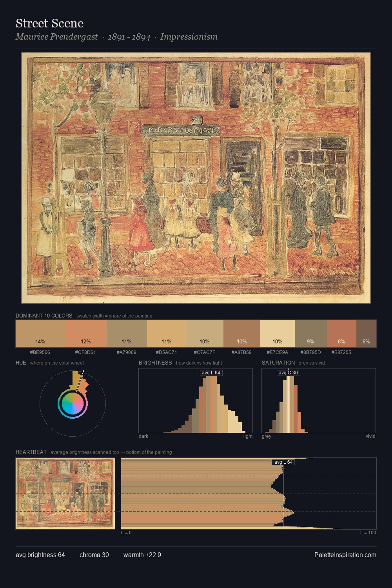This screenshot has height=588, width=392.
Task: Pick the 10% swatch #C7AC7F
Action: tap(205, 334)
